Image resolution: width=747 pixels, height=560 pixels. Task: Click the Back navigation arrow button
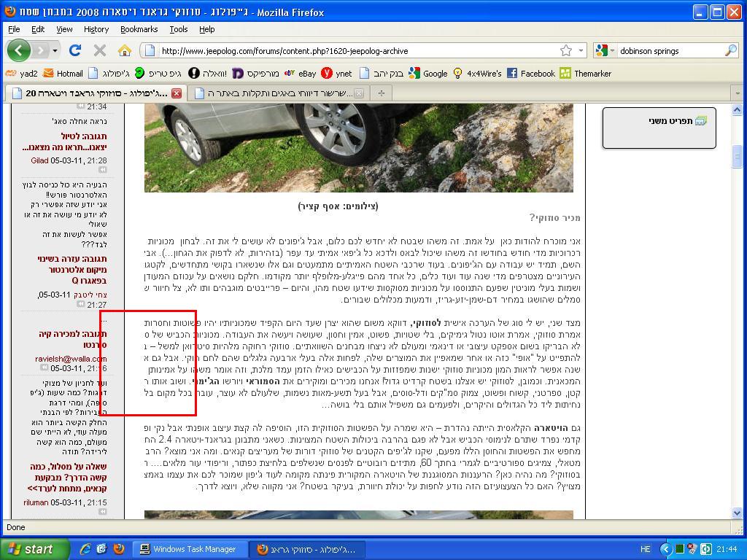click(x=20, y=50)
